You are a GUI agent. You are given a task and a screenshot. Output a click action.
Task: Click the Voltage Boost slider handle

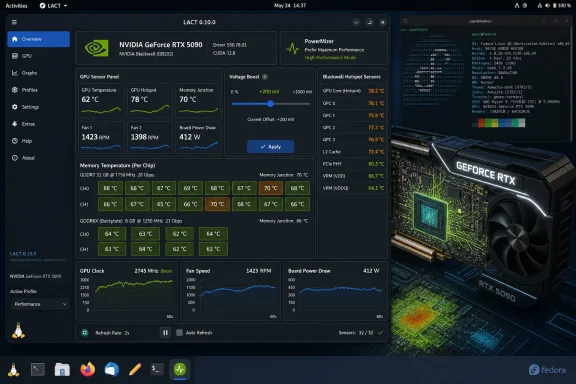[270, 104]
